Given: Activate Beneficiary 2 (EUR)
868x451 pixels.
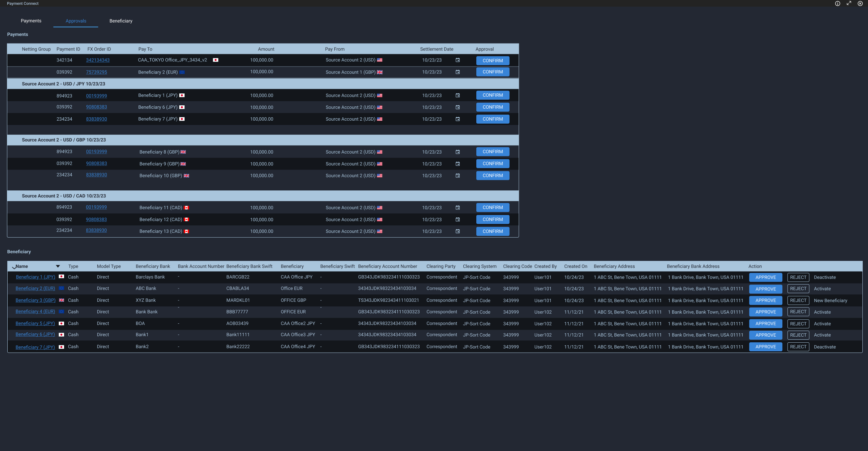Looking at the screenshot, I should point(823,289).
